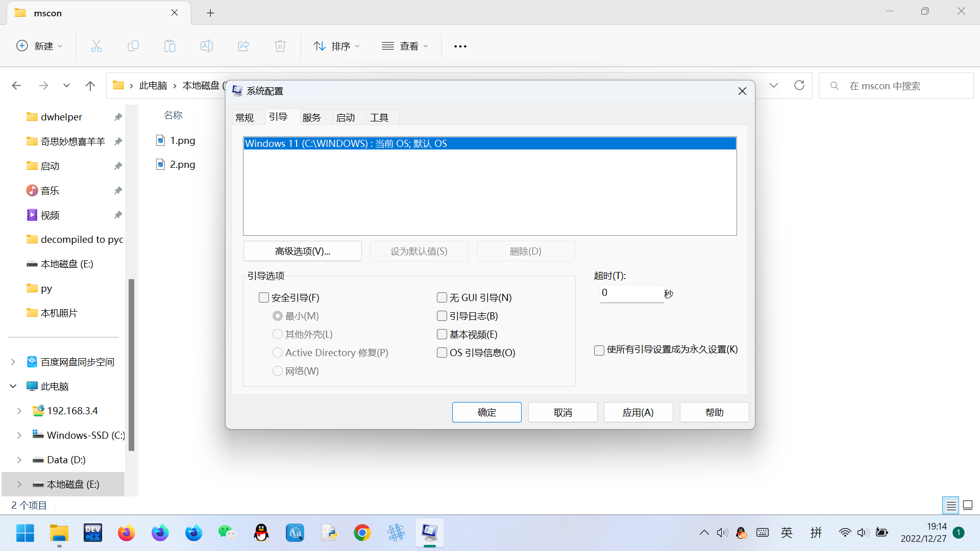Click the 超时 timeout input field
The height and width of the screenshot is (551, 980).
631,293
